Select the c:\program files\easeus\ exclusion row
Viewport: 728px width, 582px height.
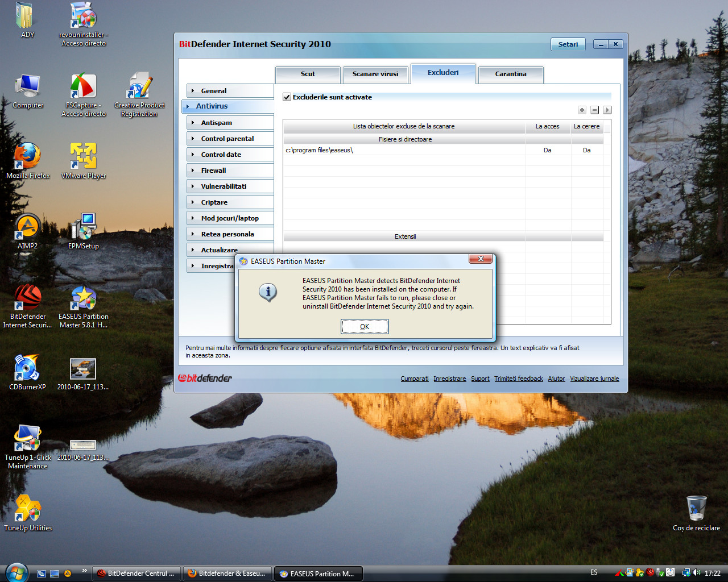(x=443, y=151)
